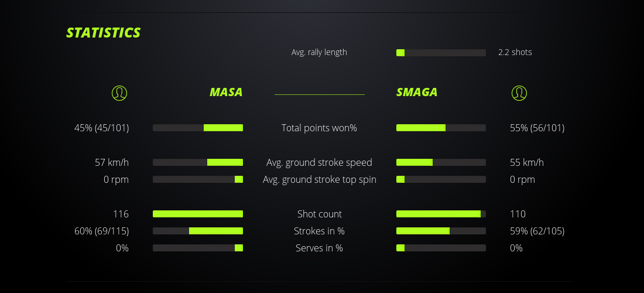Click the 'Avg. ground stroke speed' label
This screenshot has height=293, width=644.
[319, 162]
